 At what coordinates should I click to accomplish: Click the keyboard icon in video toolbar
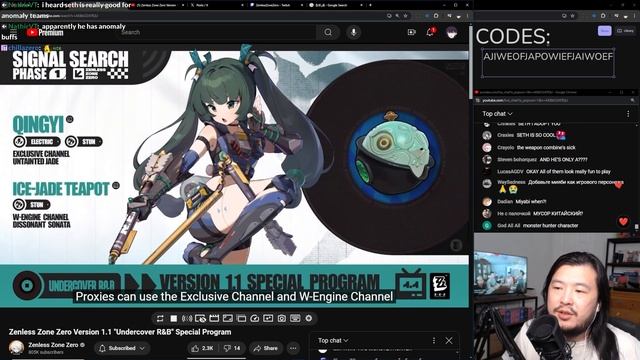(x=295, y=318)
